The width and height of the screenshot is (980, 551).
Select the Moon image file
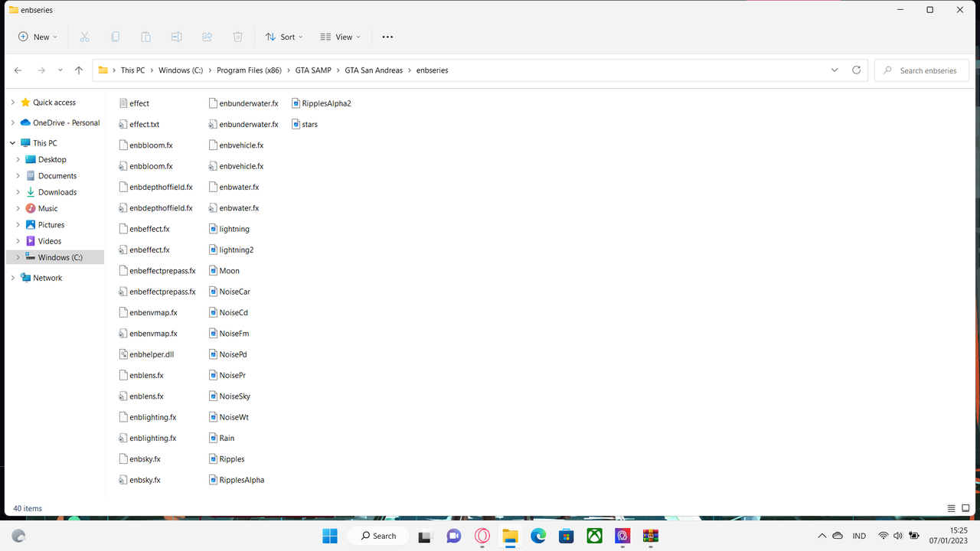pyautogui.click(x=224, y=271)
